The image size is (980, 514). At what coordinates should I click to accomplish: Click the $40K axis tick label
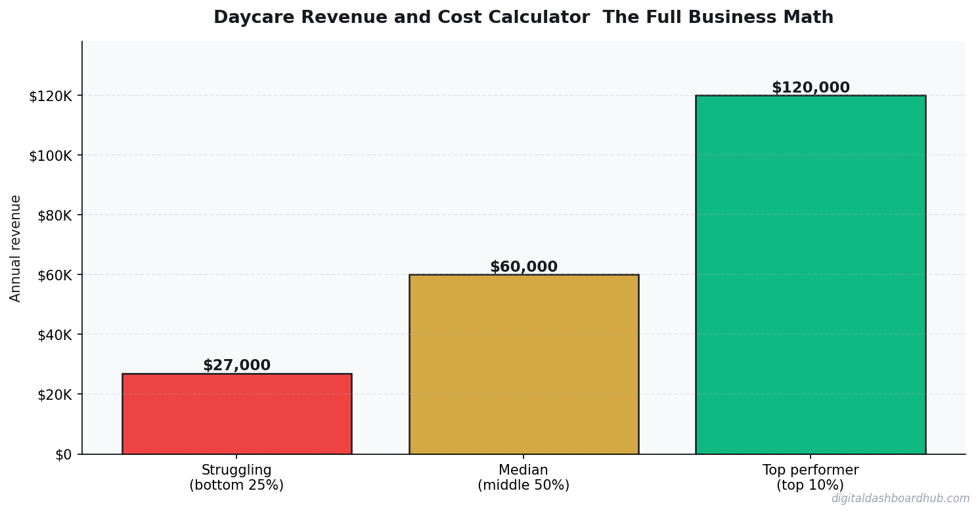[56, 335]
